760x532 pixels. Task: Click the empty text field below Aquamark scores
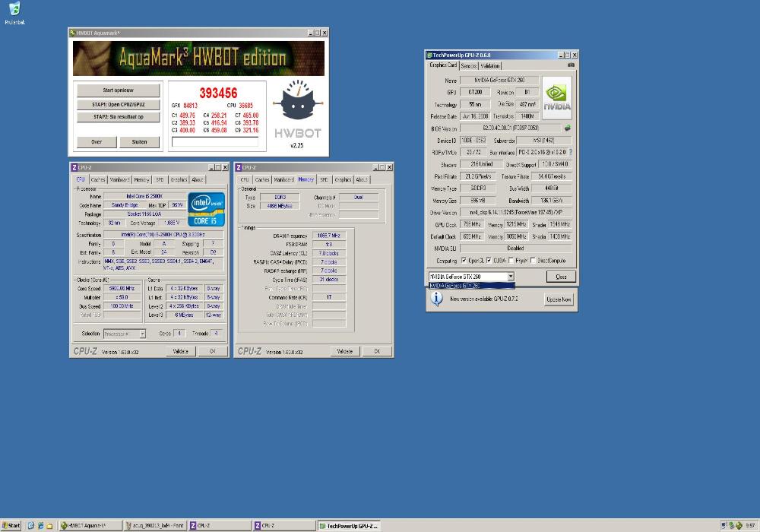pos(215,141)
